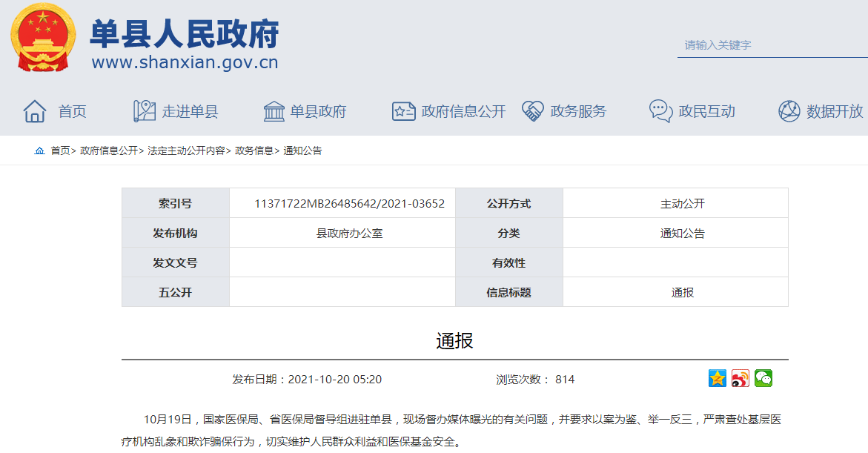This screenshot has height=453, width=868.
Task: Open the 政务服务 navigation menu
Action: tap(578, 111)
